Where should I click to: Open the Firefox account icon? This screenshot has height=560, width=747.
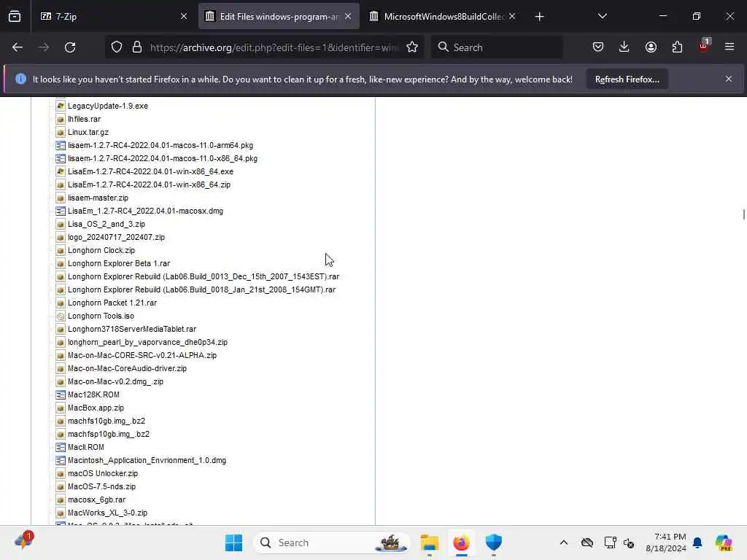click(651, 47)
